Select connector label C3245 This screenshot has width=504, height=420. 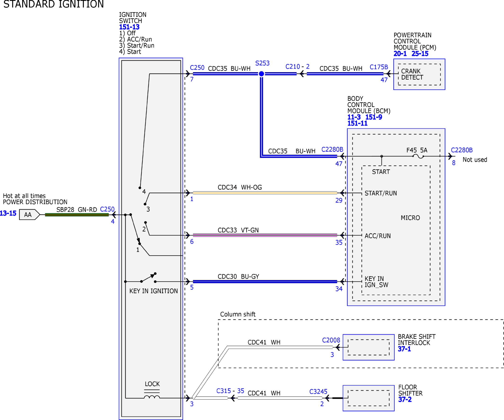318,392
